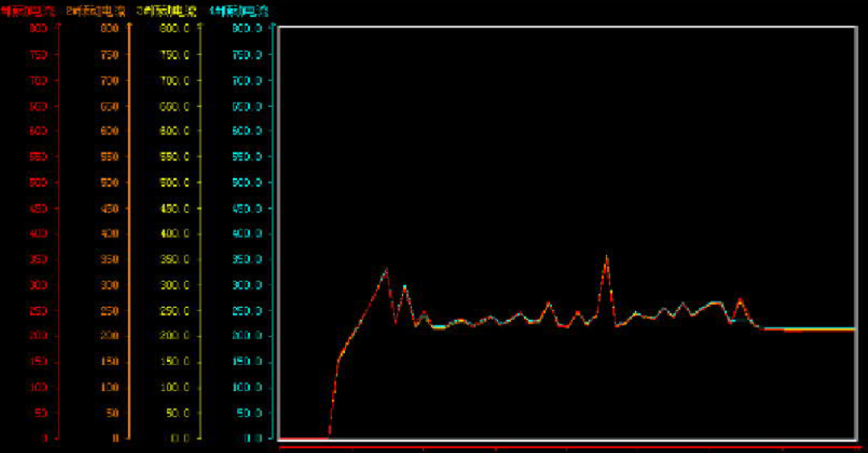Select the yellow 3# current legend label

167,10
